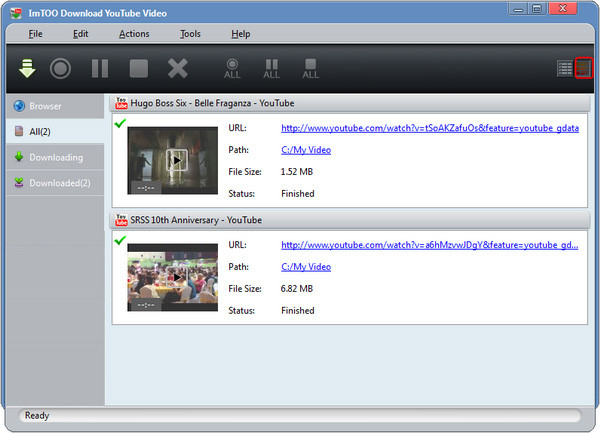Select the Downloaded(2) sidebar tab
Viewport: 600px width, 433px height.
tap(55, 183)
